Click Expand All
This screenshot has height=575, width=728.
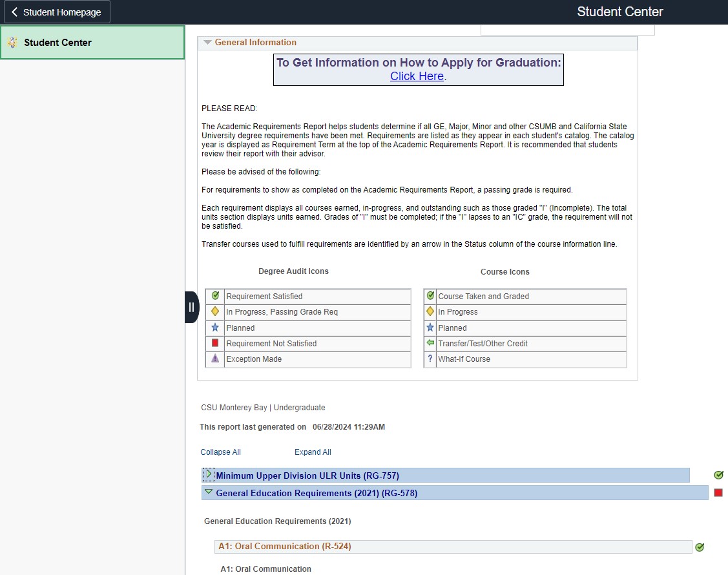312,452
